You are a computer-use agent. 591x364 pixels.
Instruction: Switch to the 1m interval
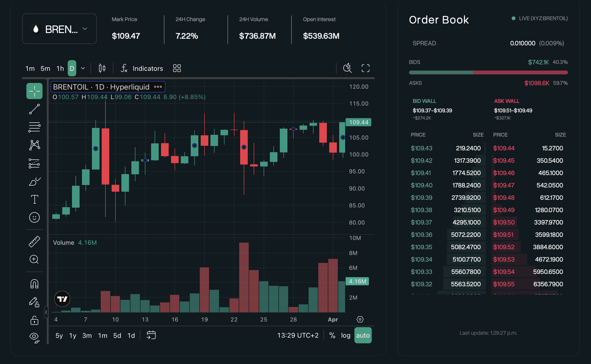click(x=30, y=69)
